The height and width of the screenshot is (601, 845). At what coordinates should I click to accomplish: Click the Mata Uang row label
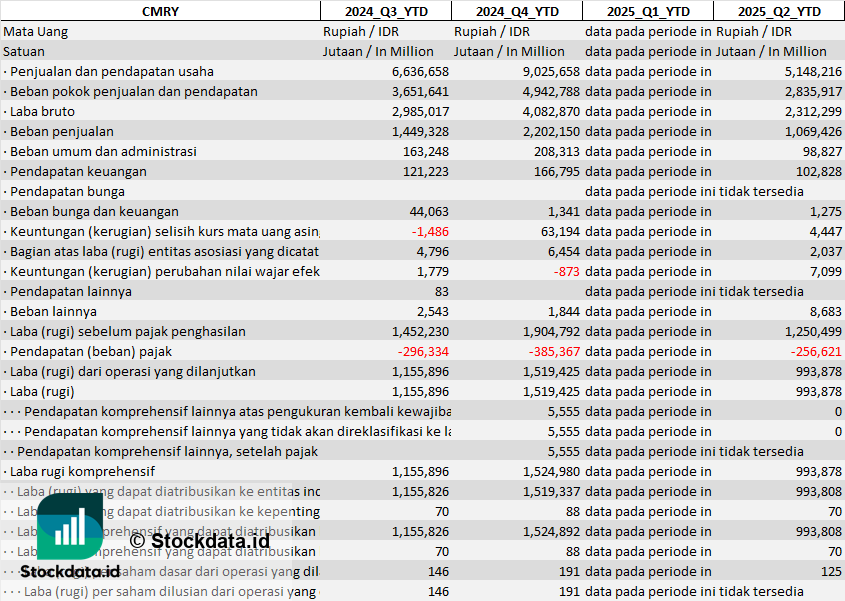point(36,32)
